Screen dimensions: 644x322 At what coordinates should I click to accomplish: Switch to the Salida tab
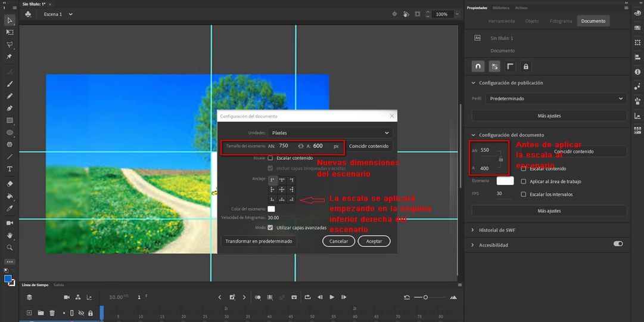[x=59, y=284]
